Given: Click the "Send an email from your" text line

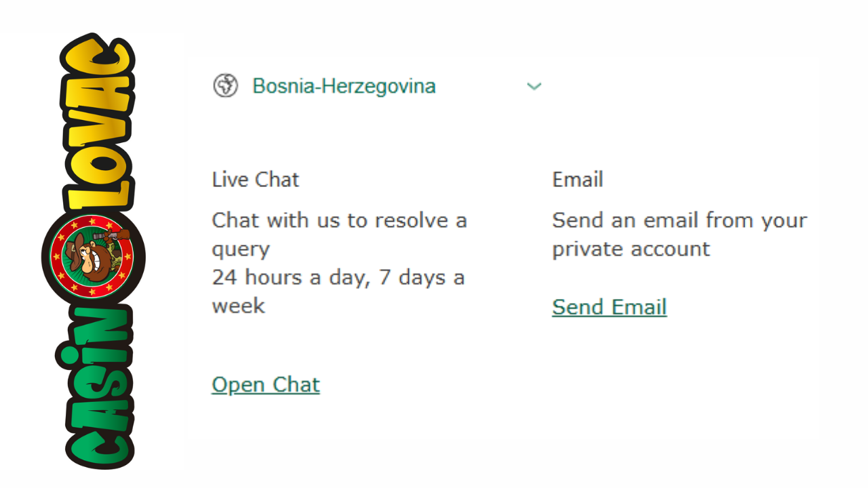Looking at the screenshot, I should (679, 220).
